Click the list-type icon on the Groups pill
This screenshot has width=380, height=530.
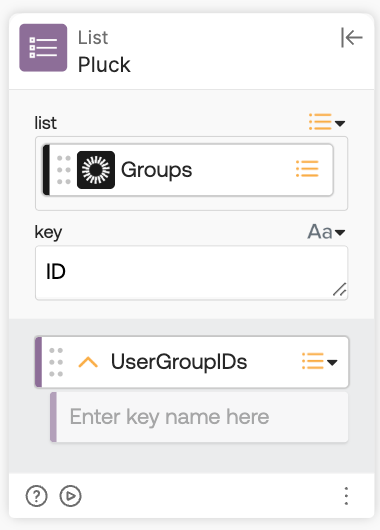(x=307, y=169)
